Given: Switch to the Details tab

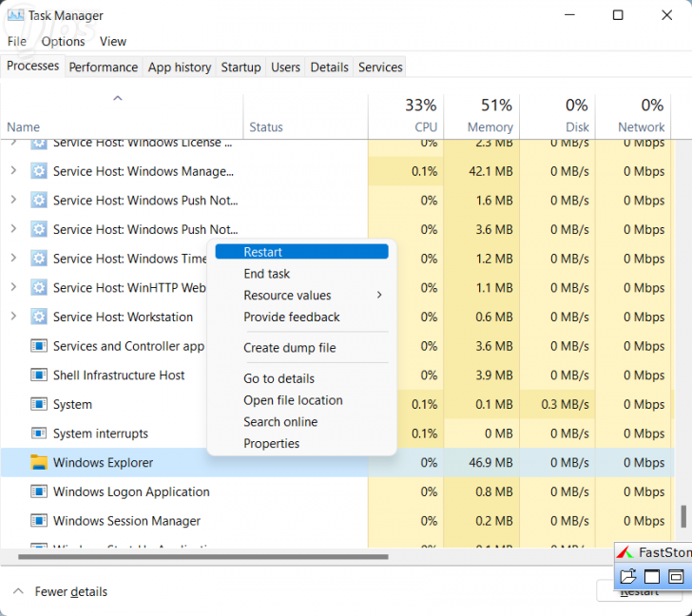Looking at the screenshot, I should (329, 67).
